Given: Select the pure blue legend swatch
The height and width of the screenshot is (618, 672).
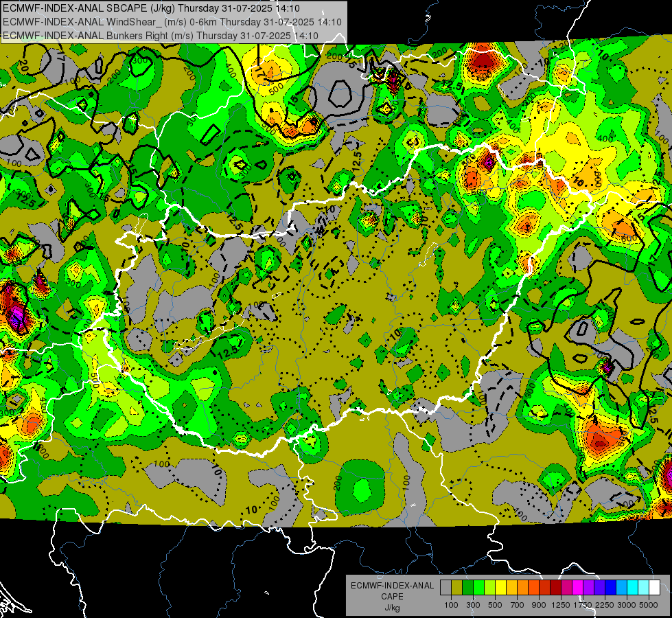Looking at the screenshot, I should click(x=611, y=587).
